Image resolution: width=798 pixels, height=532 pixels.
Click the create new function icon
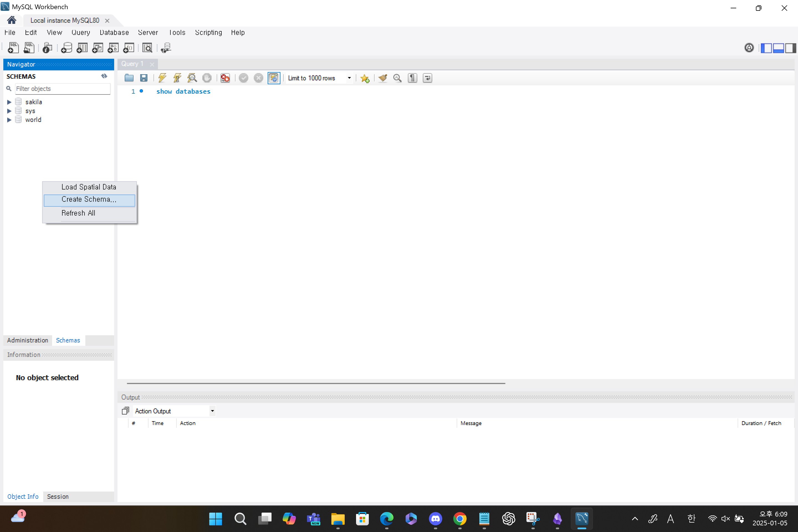(129, 48)
